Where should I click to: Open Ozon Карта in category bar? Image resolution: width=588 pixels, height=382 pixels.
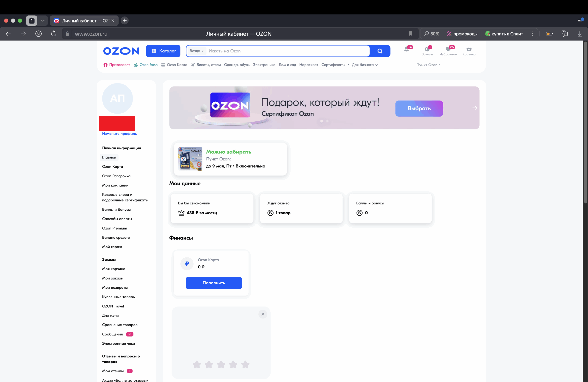pos(174,65)
